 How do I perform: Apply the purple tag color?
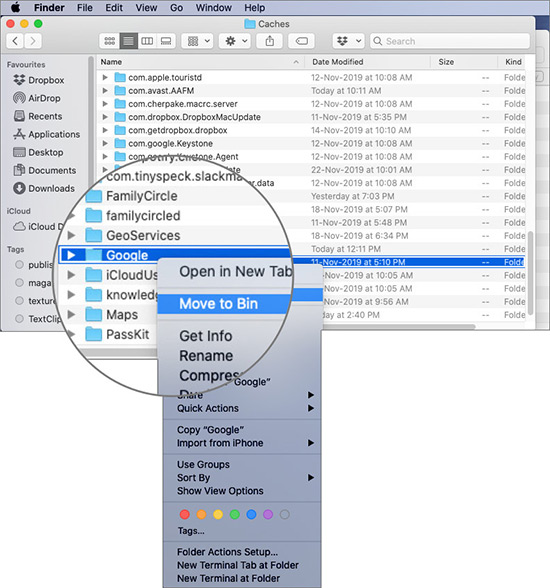(x=268, y=514)
